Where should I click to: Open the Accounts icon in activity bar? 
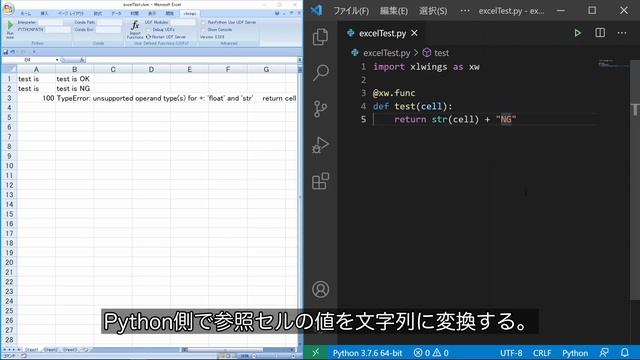320,289
